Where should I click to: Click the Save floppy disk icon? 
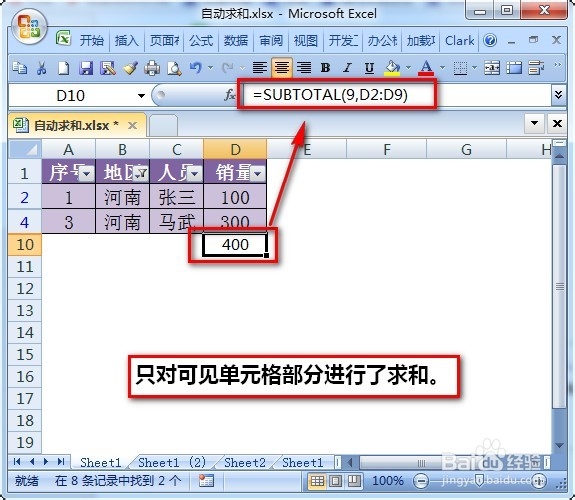[87, 68]
